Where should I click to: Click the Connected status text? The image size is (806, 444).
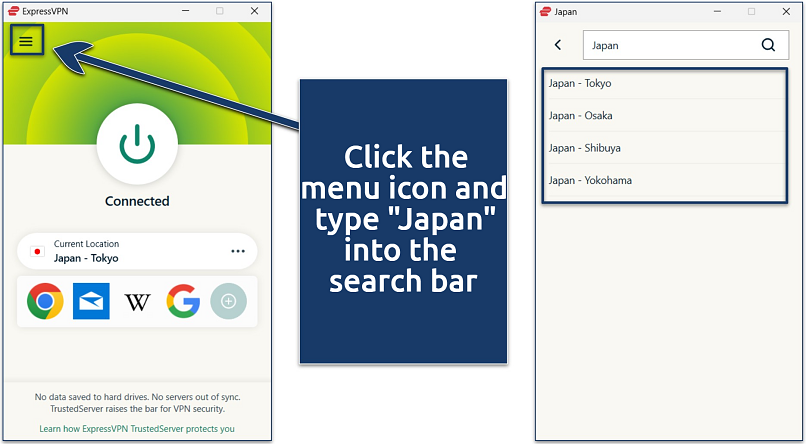137,201
